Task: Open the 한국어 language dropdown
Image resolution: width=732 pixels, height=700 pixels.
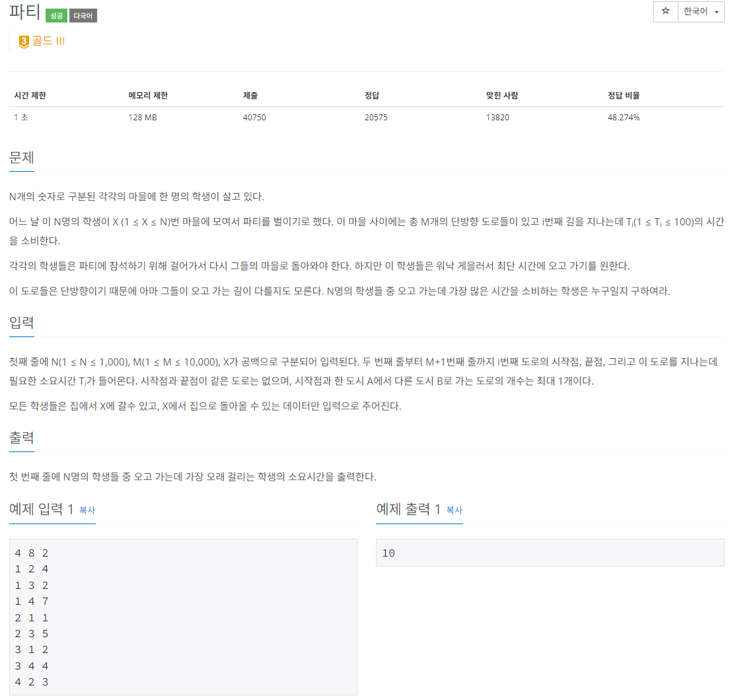Action: pyautogui.click(x=701, y=11)
